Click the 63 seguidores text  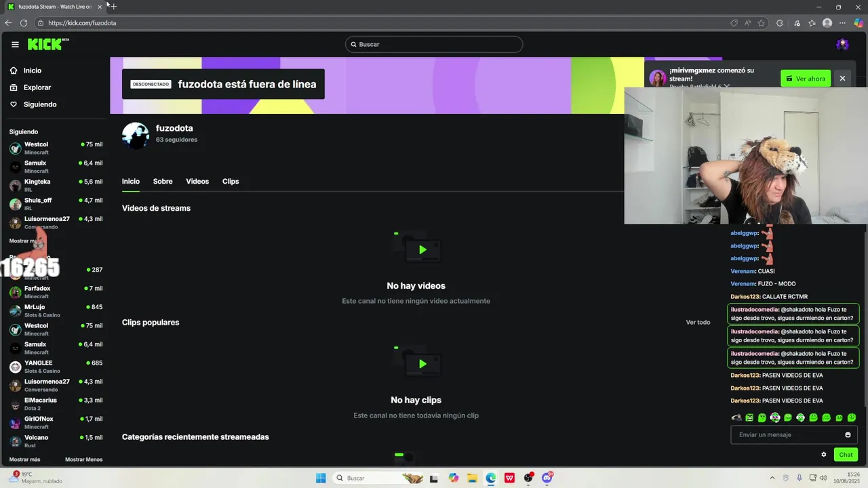pos(176,140)
